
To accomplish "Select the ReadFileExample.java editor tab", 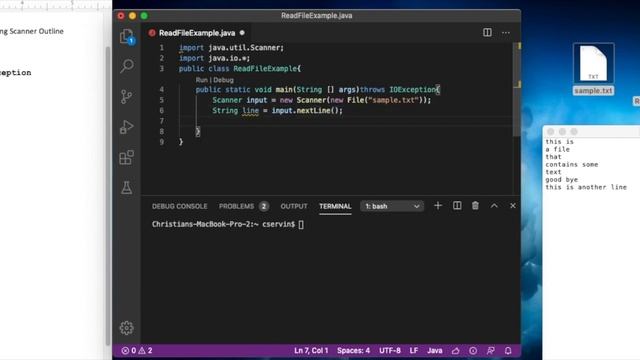I will (197, 33).
